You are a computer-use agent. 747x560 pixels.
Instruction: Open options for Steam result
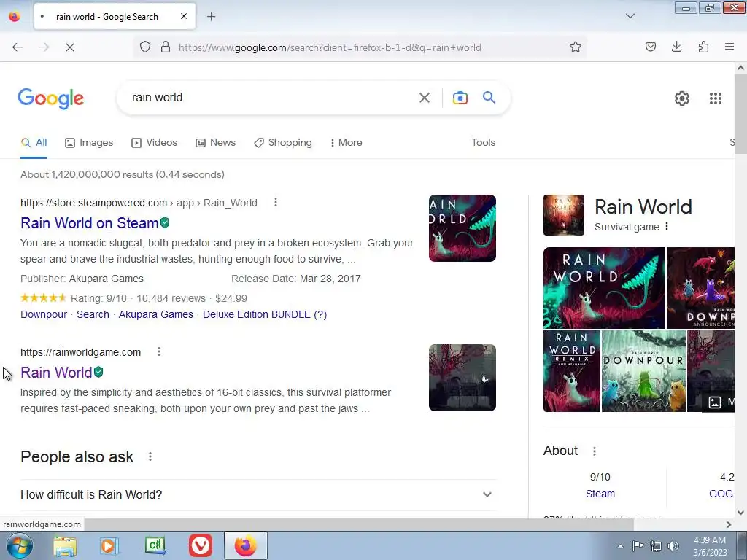[x=275, y=203]
